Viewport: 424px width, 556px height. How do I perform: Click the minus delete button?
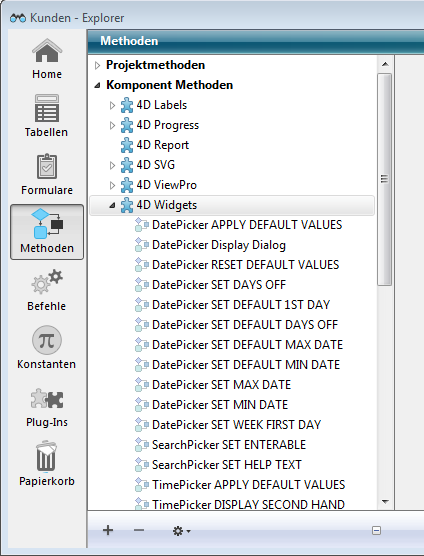[139, 530]
